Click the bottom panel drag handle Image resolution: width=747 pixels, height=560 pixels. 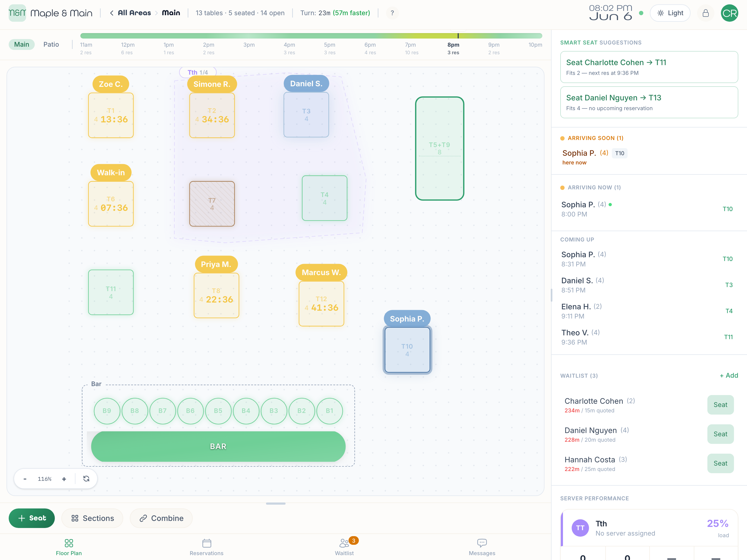point(276,503)
